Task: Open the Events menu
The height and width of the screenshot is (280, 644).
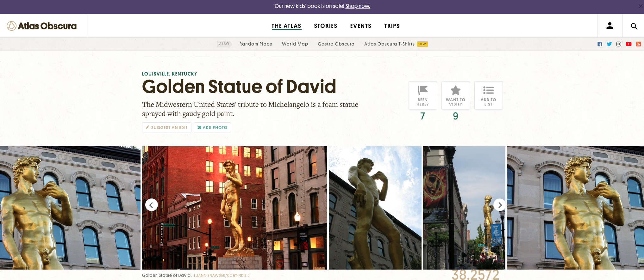Action: click(x=361, y=26)
